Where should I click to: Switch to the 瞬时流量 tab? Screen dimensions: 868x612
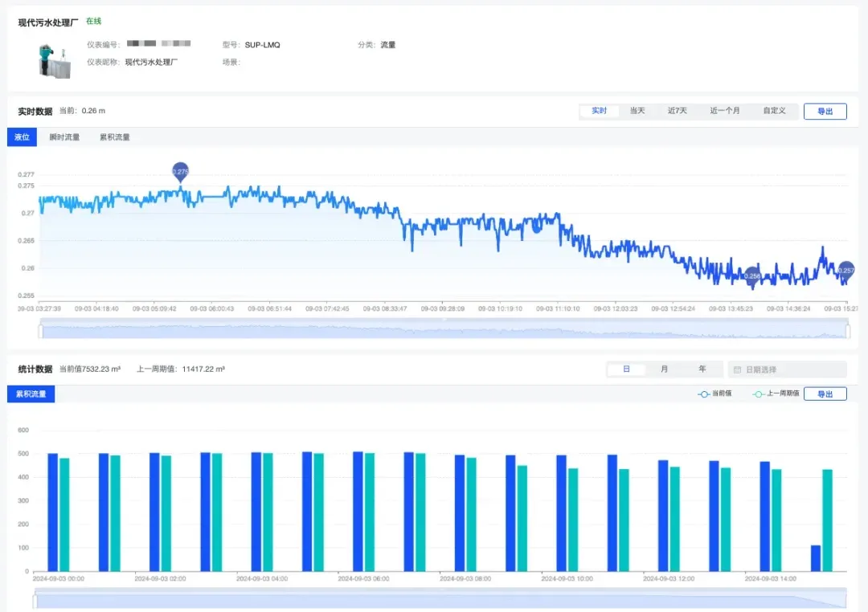click(x=64, y=137)
